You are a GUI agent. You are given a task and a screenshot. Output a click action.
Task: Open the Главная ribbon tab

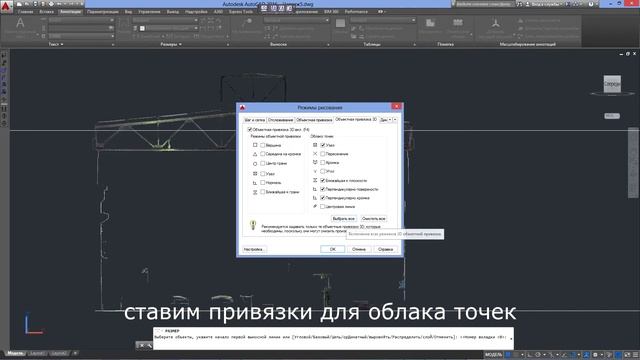pyautogui.click(x=26, y=12)
